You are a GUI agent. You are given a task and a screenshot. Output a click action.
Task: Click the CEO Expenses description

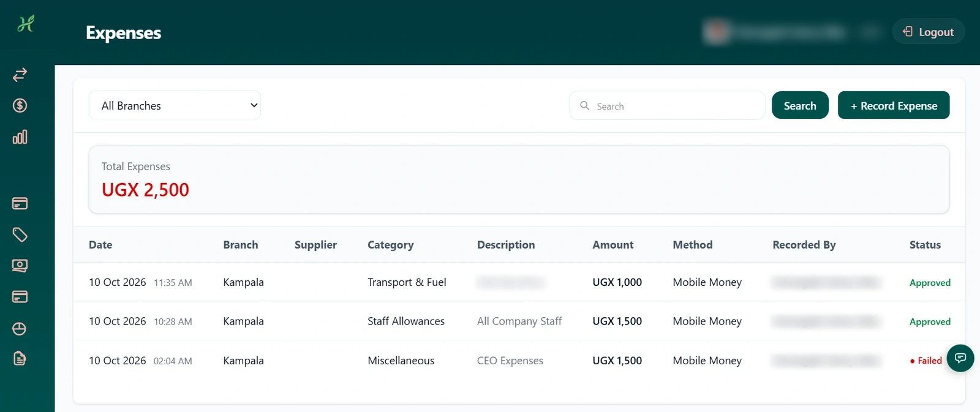510,361
